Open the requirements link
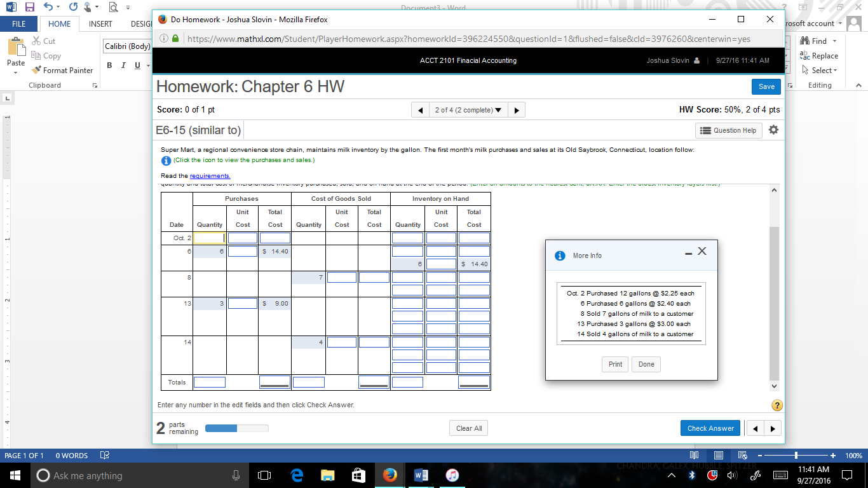Screen dimensions: 868x488 [210, 176]
